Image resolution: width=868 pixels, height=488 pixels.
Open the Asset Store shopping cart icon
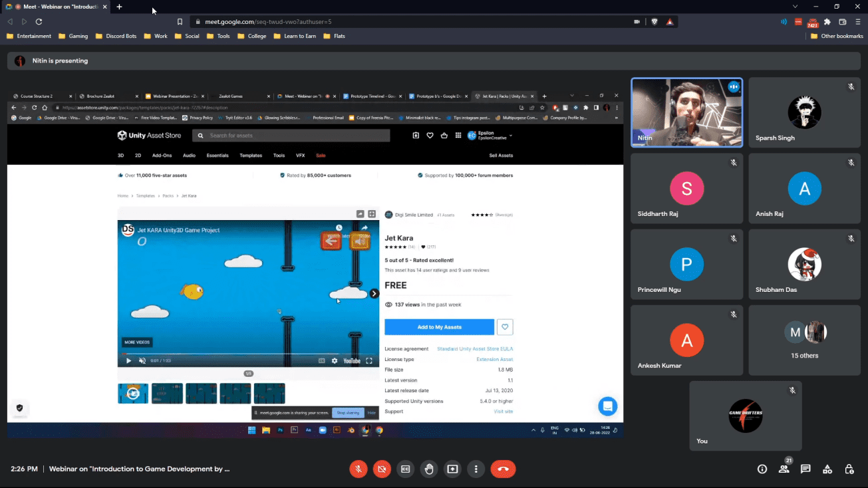pos(444,136)
